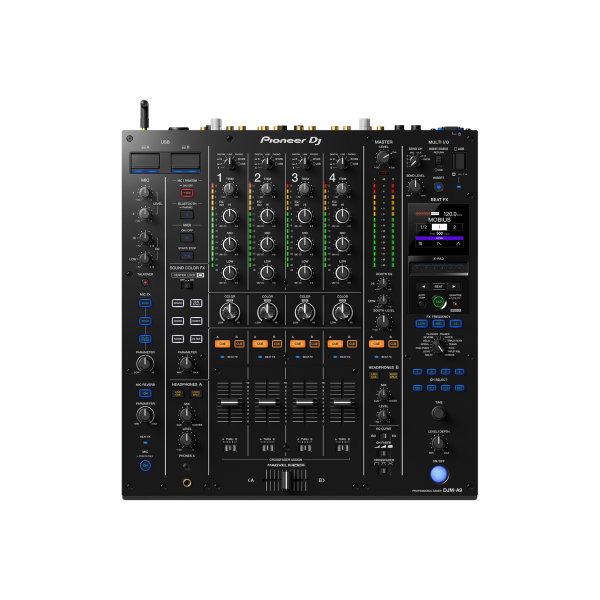This screenshot has height=600, width=600.
Task: Click the channel 1 fader cap
Action: point(230,403)
